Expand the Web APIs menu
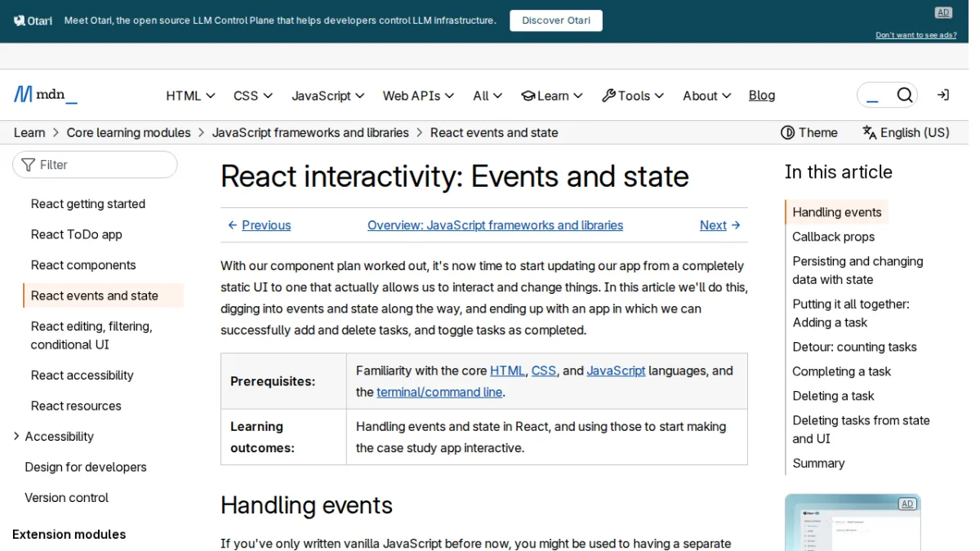The width and height of the screenshot is (980, 551). click(x=418, y=96)
